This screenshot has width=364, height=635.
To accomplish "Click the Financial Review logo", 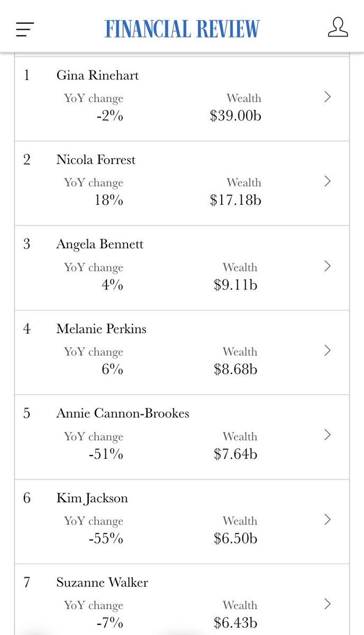I will tap(182, 28).
